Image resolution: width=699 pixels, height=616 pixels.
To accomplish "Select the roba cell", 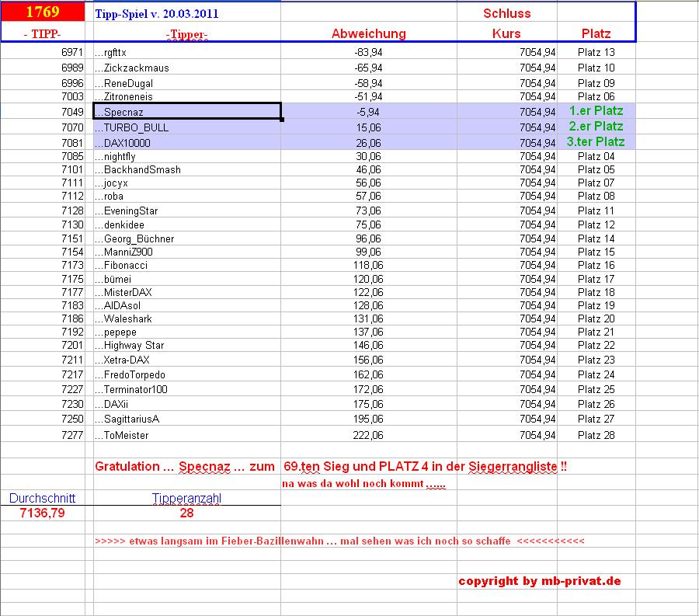I will pos(186,196).
